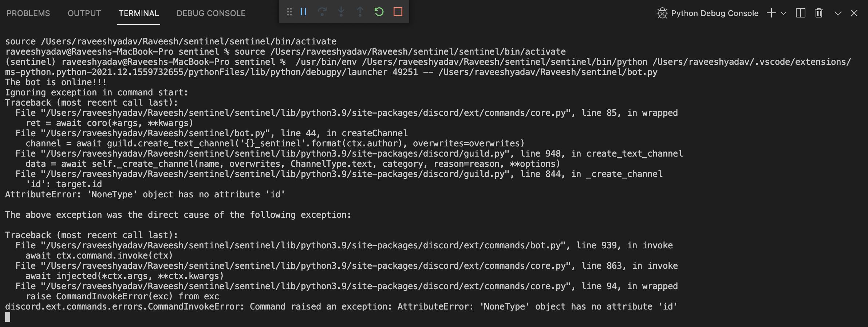
Task: Click the Step Out debug arrow
Action: (360, 12)
